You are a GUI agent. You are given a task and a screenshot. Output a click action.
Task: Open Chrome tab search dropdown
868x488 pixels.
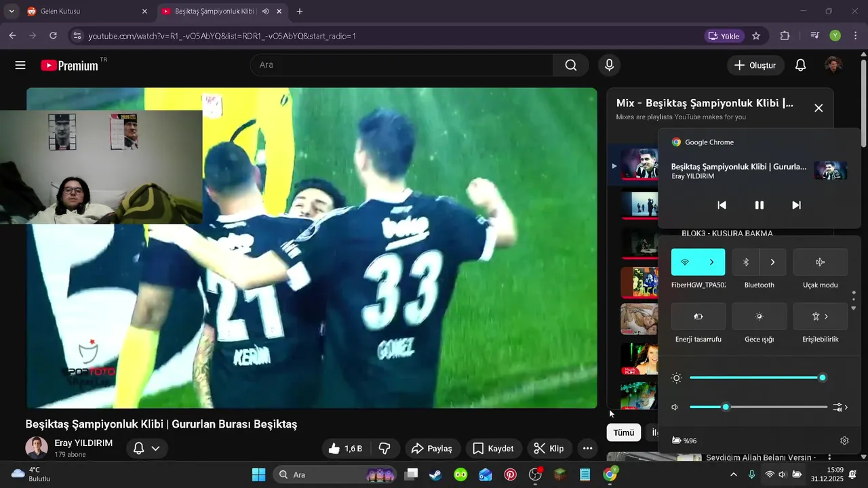(11, 12)
